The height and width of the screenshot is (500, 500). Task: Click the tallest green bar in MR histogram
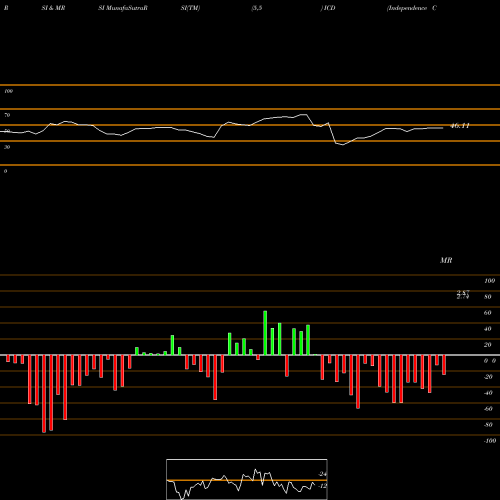click(265, 333)
